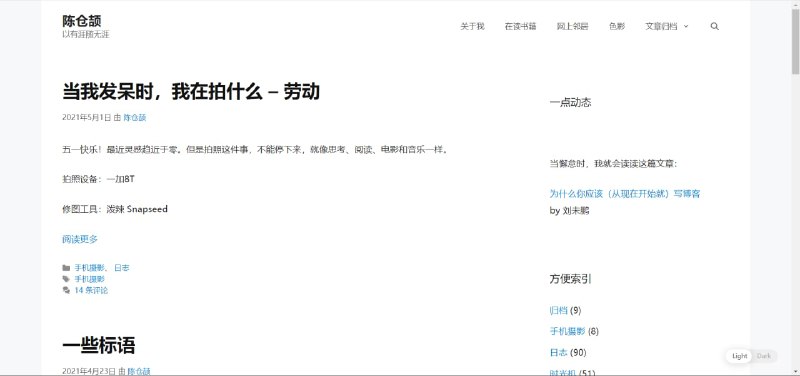Open the post titled 一些标语

[x=98, y=346]
